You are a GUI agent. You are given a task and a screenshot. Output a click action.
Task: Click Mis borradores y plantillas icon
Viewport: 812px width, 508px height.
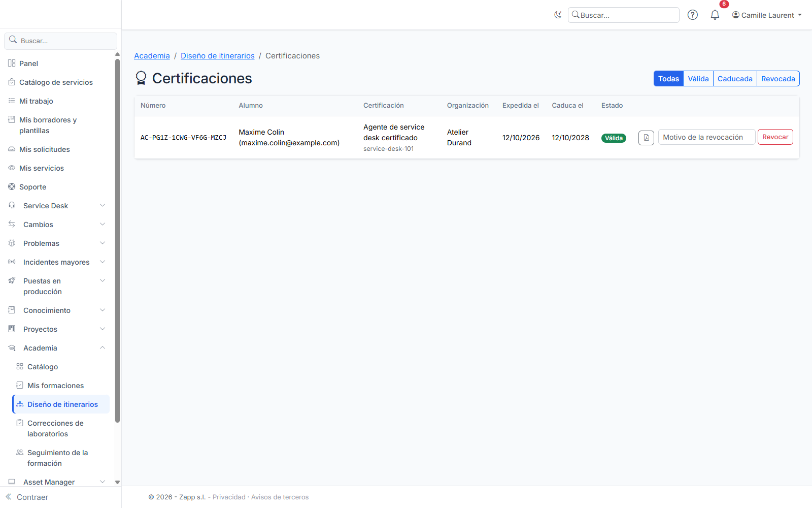pos(12,119)
